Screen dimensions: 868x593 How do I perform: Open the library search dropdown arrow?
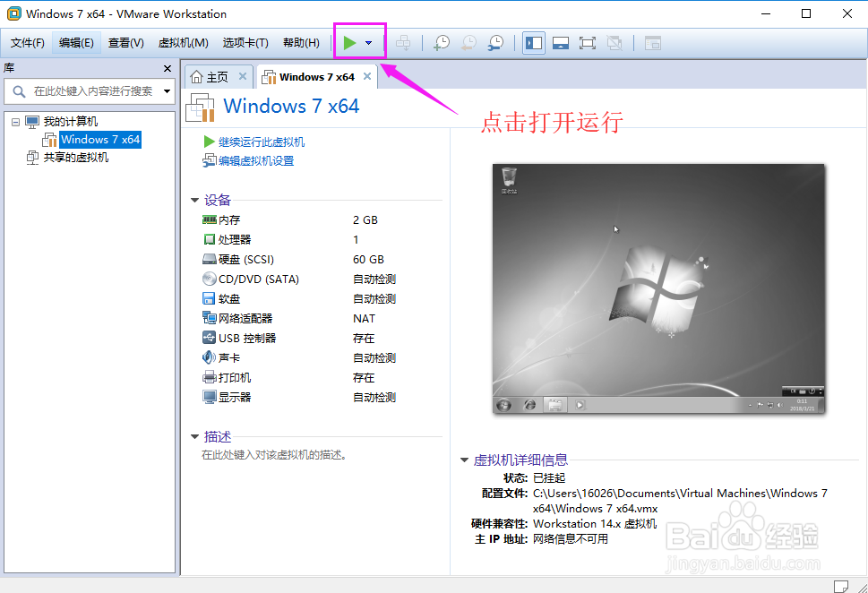(167, 91)
